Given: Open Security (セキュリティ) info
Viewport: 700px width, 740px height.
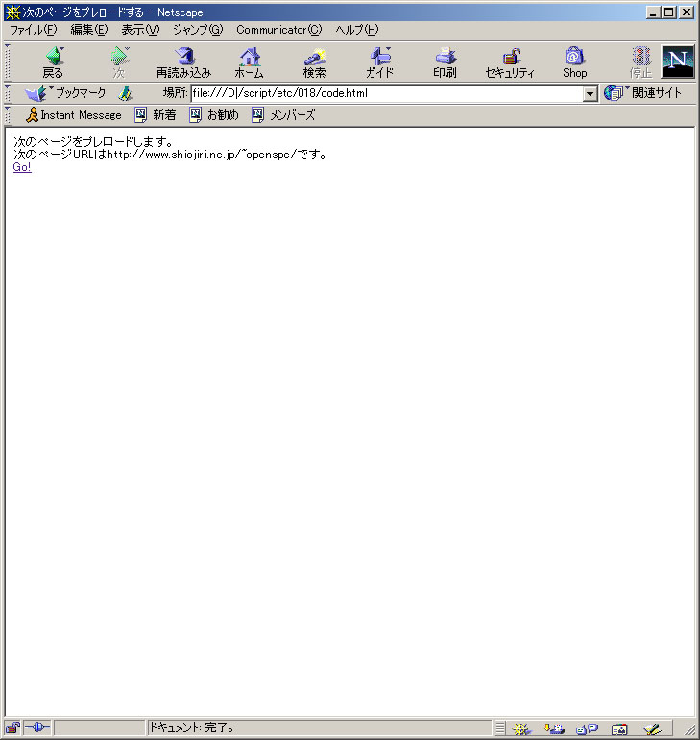Looking at the screenshot, I should [510, 62].
